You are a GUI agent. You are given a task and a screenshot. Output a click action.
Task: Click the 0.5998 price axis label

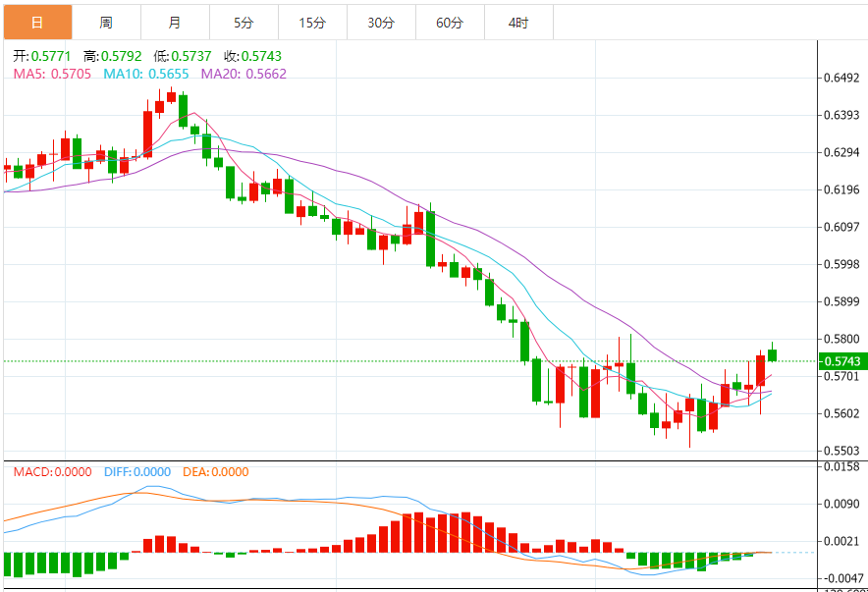[841, 264]
